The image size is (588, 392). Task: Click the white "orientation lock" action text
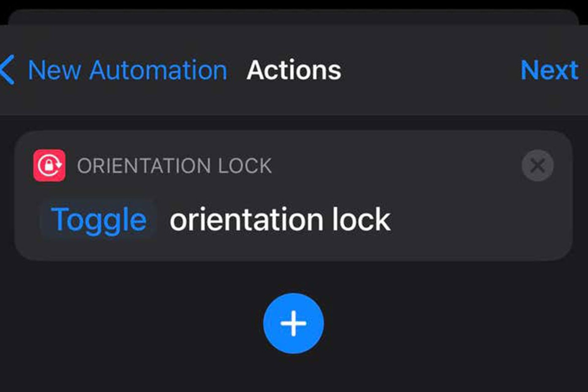tap(280, 219)
